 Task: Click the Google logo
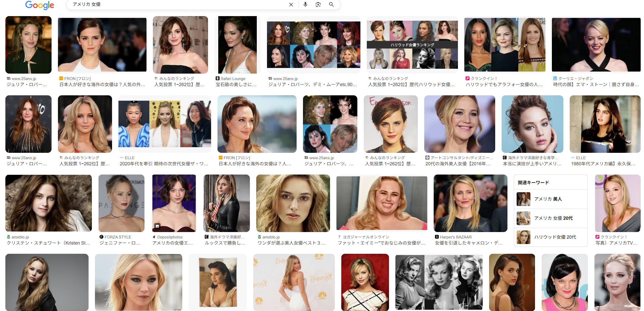point(40,5)
